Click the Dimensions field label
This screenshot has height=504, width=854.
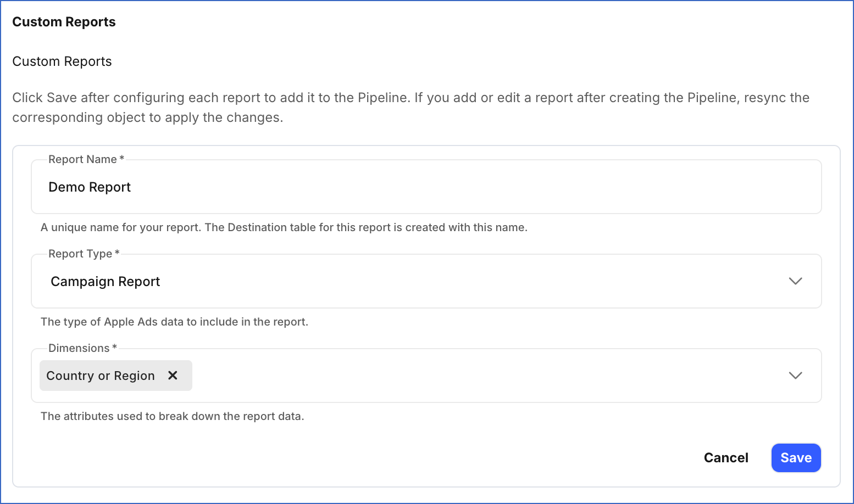82,348
